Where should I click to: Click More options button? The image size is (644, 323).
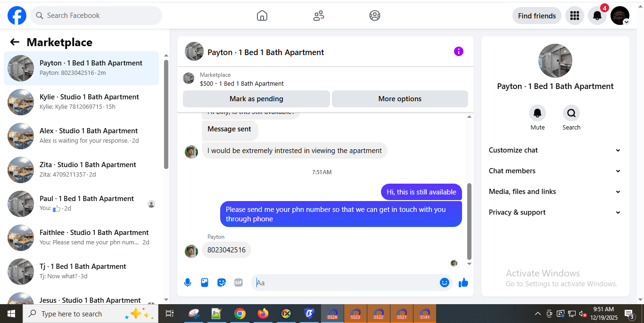pyautogui.click(x=400, y=99)
